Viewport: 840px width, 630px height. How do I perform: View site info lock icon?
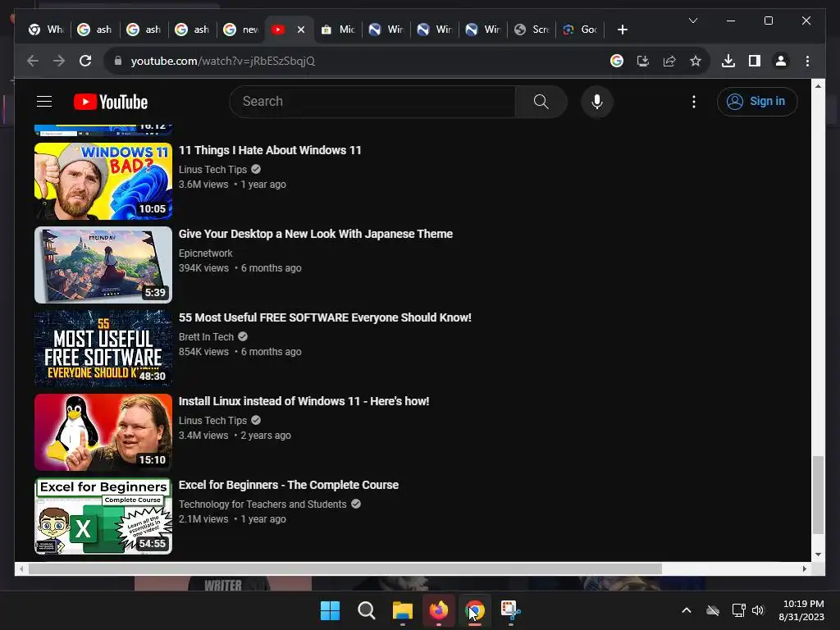118,61
